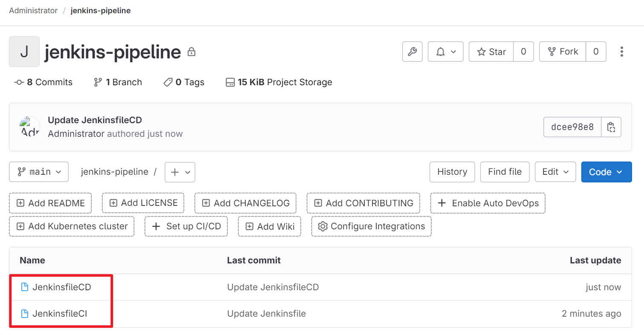Open the star count of 0
This screenshot has height=335, width=644.
click(524, 52)
